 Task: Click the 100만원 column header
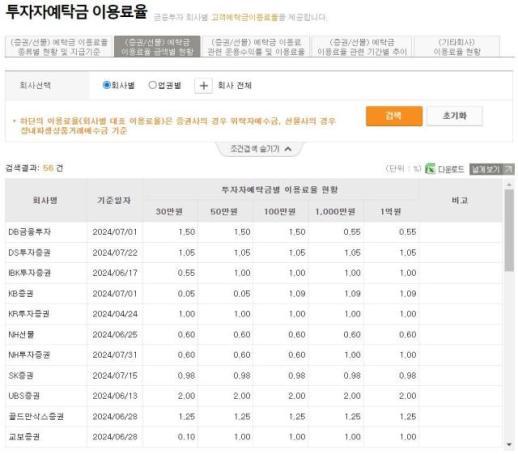coord(280,212)
